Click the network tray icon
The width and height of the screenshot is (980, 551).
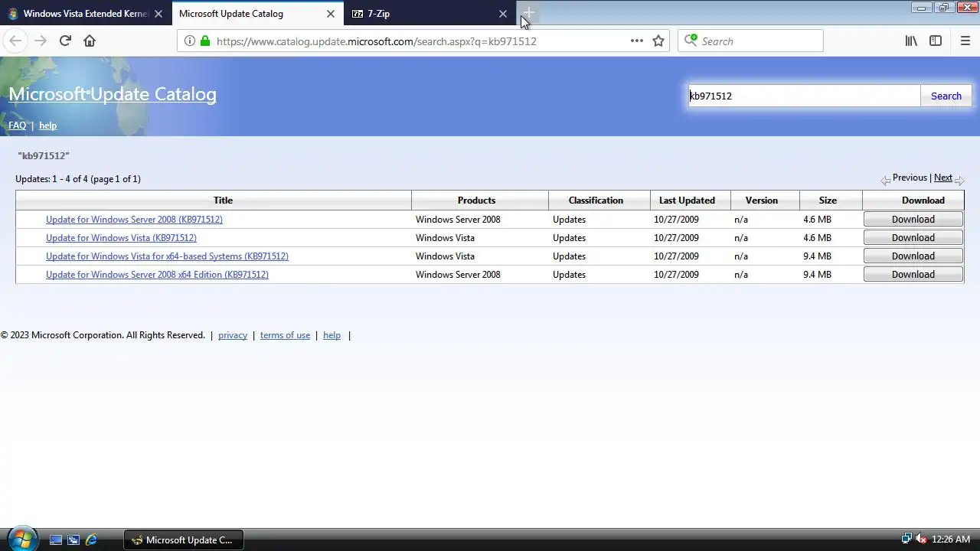(x=906, y=540)
